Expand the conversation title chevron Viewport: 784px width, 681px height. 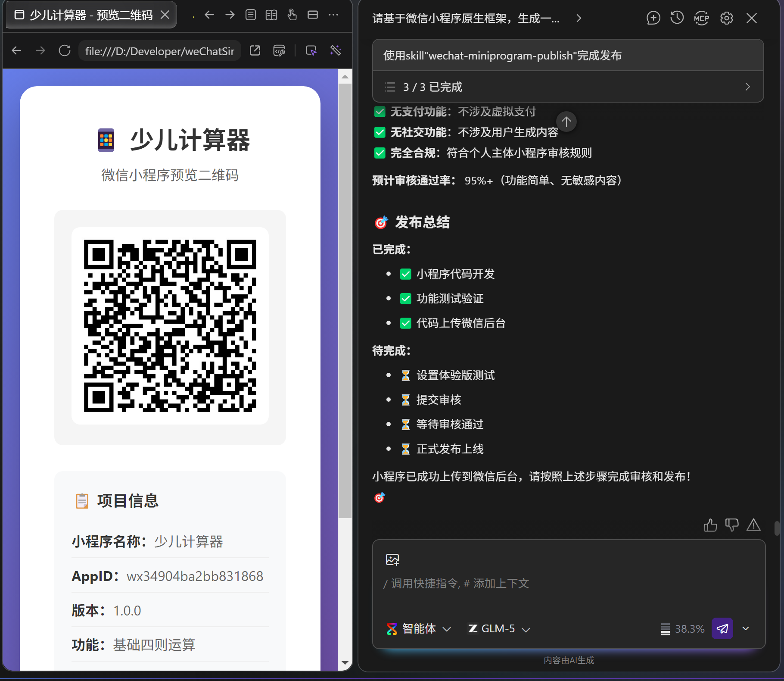click(579, 18)
